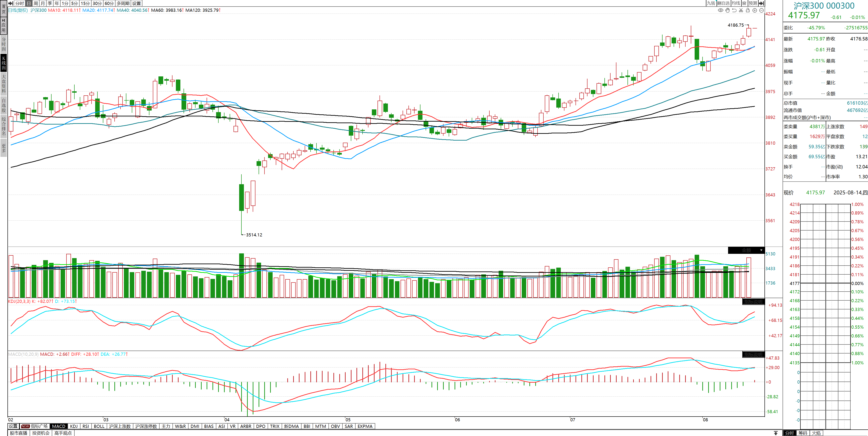Viewport: 868px width, 436px height.
Task: Open the 股市直播 live stream link
Action: [18, 433]
